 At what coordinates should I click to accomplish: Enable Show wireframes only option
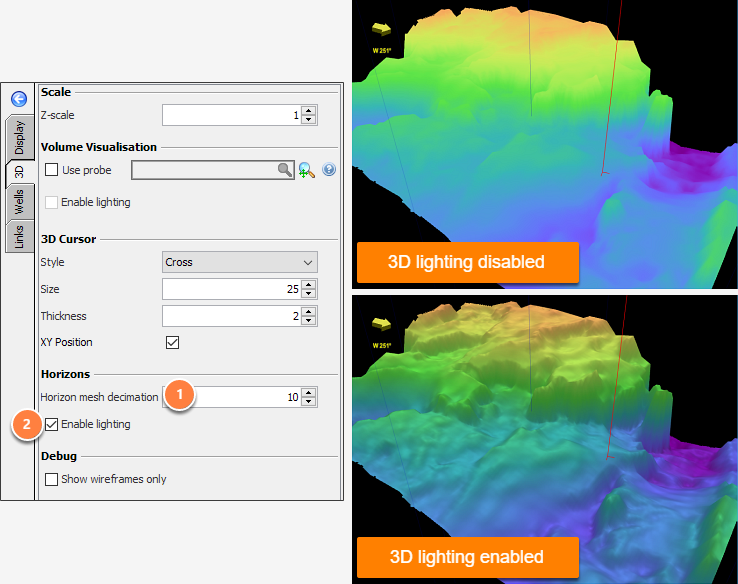(x=51, y=479)
